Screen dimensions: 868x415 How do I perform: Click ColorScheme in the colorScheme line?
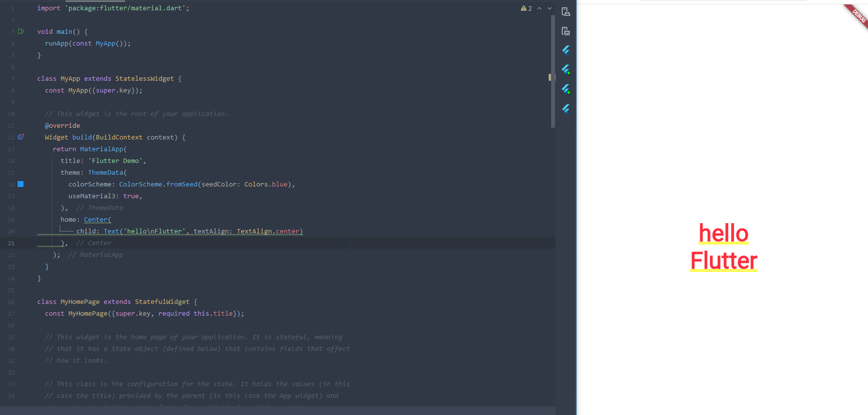[x=140, y=184]
